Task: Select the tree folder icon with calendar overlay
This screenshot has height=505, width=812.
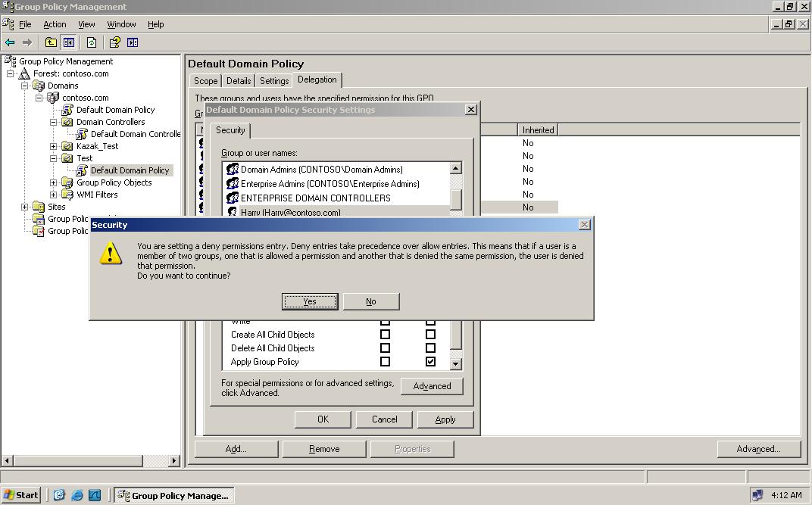Action: coord(39,218)
